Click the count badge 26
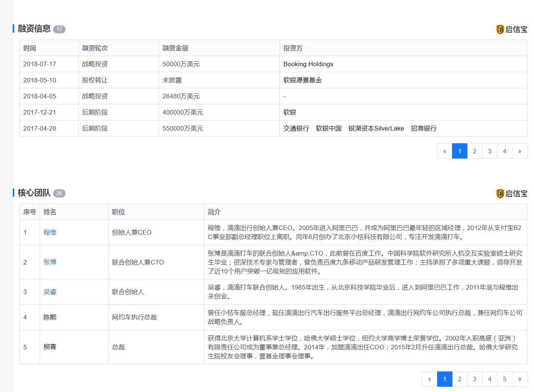 (x=59, y=193)
